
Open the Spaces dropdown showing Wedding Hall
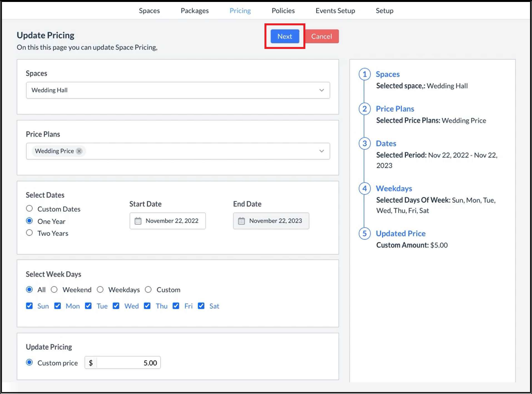(178, 90)
